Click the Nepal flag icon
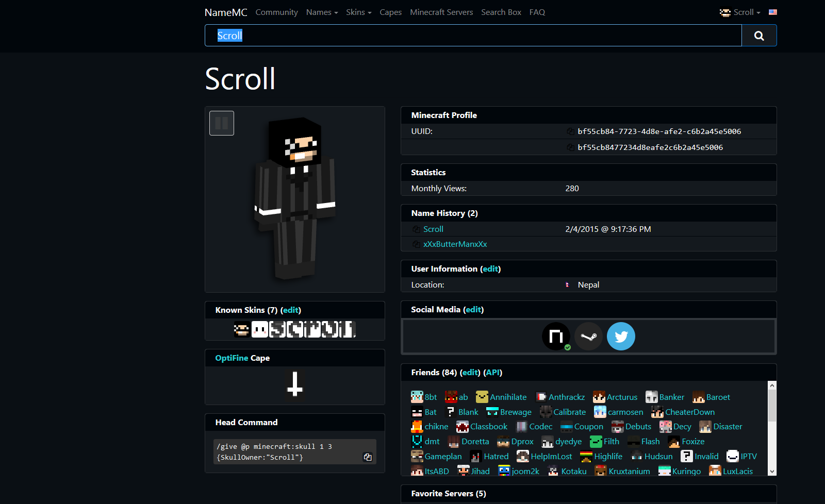Viewport: 825px width, 504px height. (567, 285)
